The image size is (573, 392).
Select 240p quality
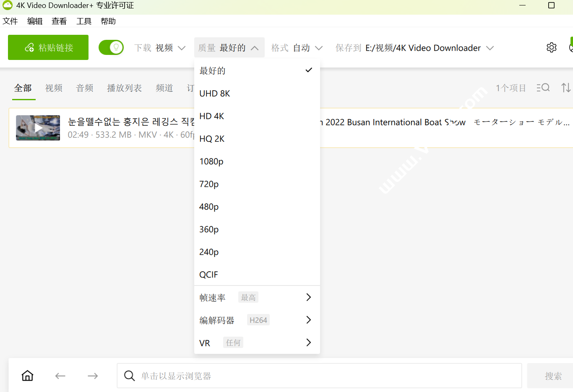[257, 252]
